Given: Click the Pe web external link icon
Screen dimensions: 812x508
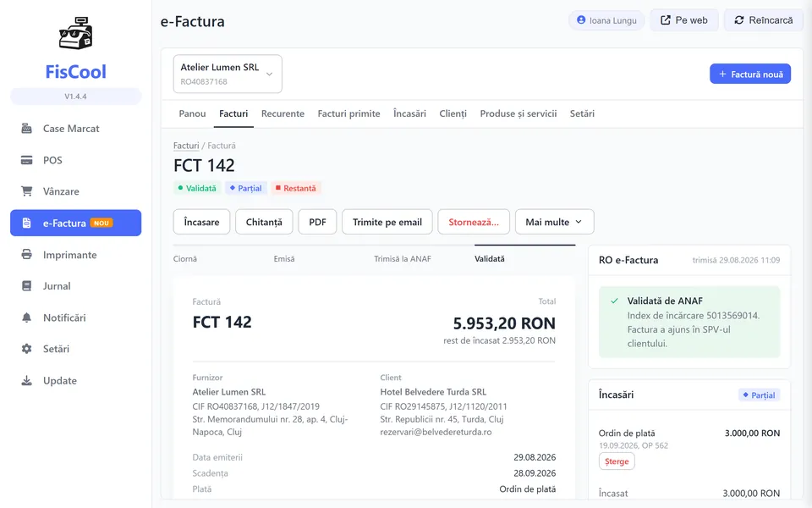Looking at the screenshot, I should [x=666, y=20].
